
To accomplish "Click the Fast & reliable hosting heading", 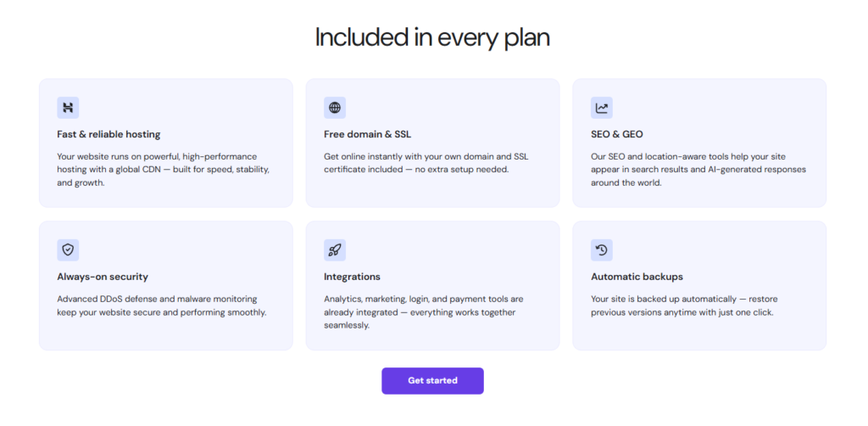I will pos(108,134).
